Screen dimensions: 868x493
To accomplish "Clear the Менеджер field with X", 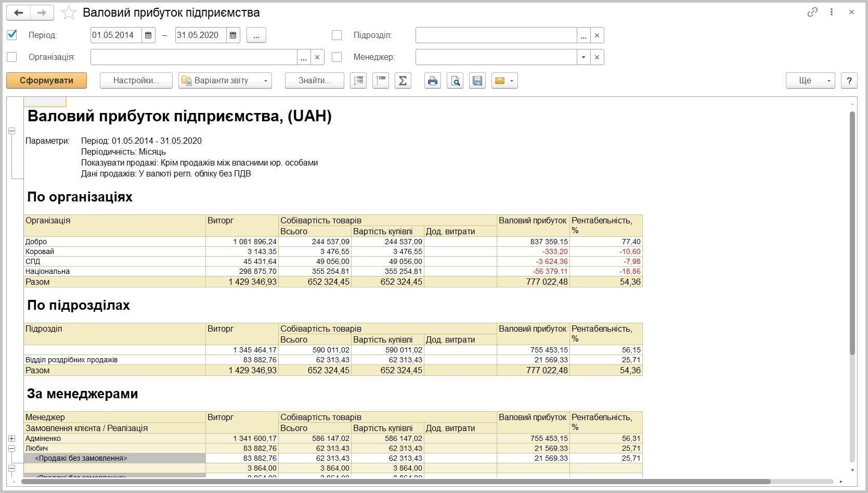I will (x=597, y=57).
